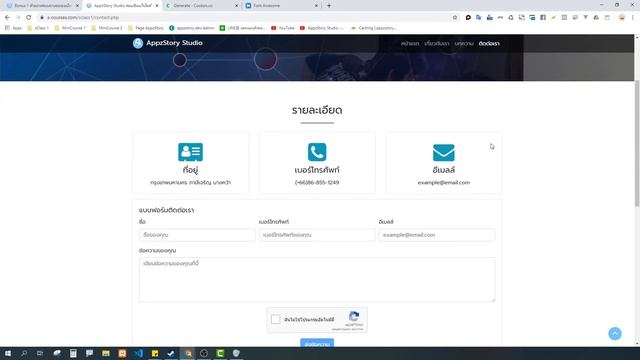
Task: Open the Page AppzStory bookmark
Action: click(x=146, y=28)
